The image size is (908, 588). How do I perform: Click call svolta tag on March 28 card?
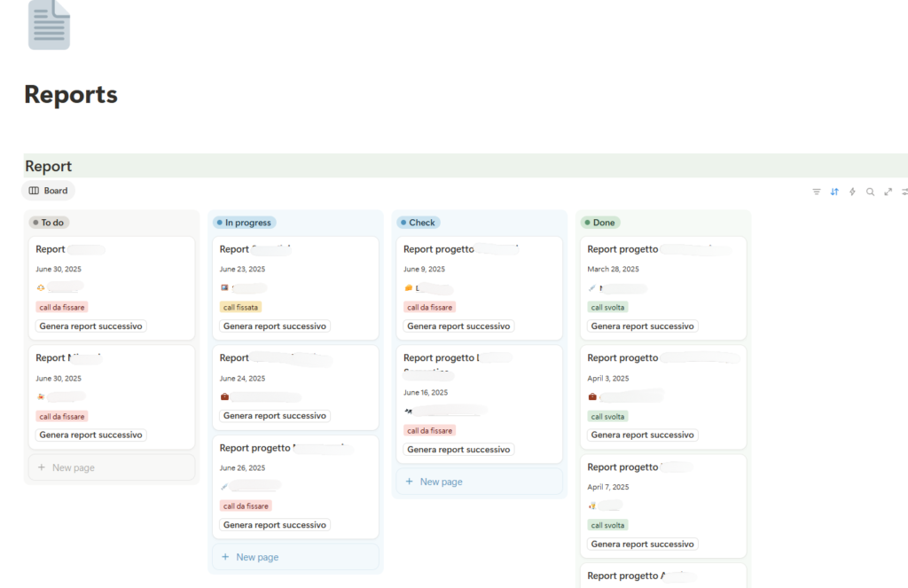607,308
